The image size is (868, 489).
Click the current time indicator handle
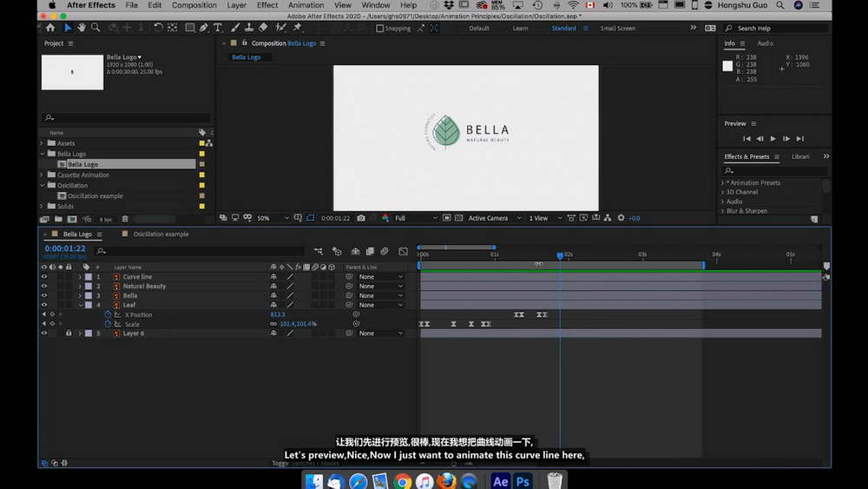point(560,256)
